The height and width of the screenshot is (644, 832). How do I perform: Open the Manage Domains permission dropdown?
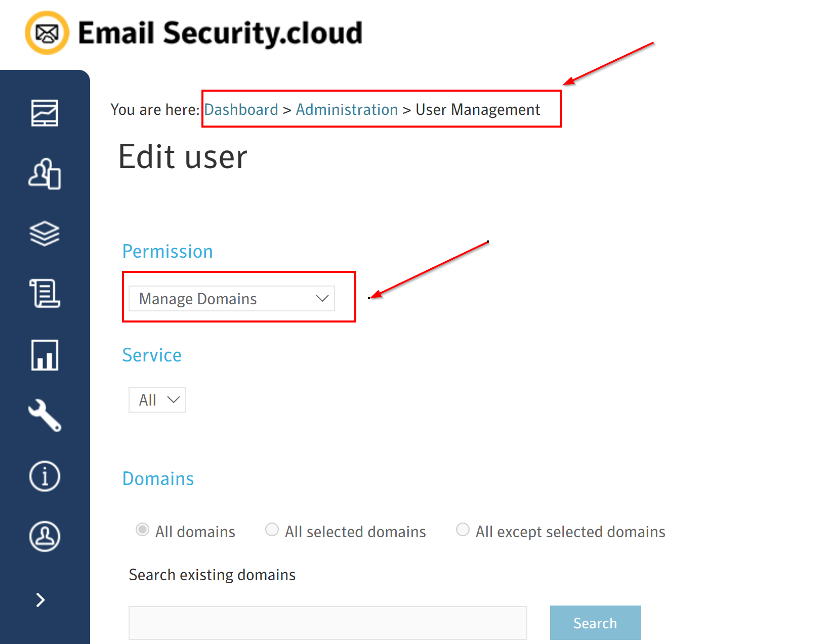pos(232,299)
